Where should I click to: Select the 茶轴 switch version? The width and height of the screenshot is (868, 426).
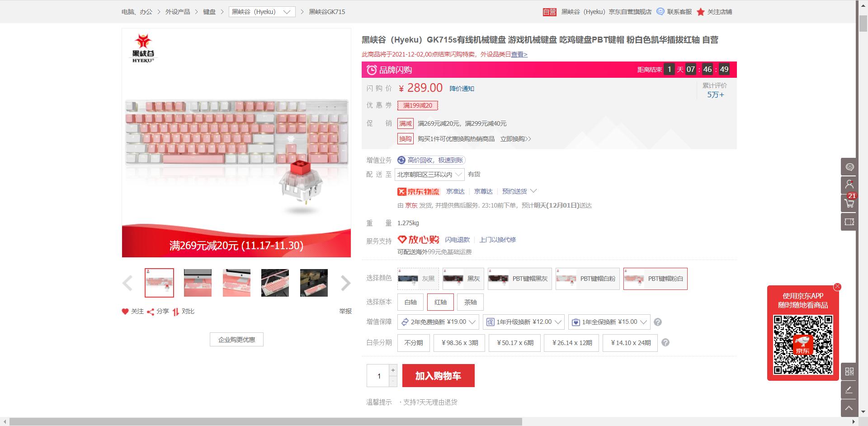coord(470,302)
